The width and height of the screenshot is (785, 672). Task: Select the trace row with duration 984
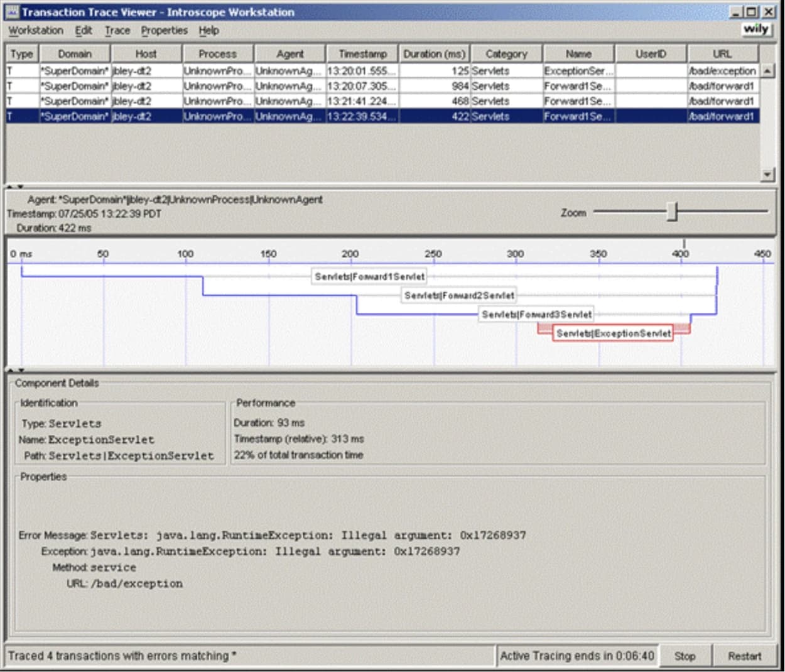tap(382, 86)
